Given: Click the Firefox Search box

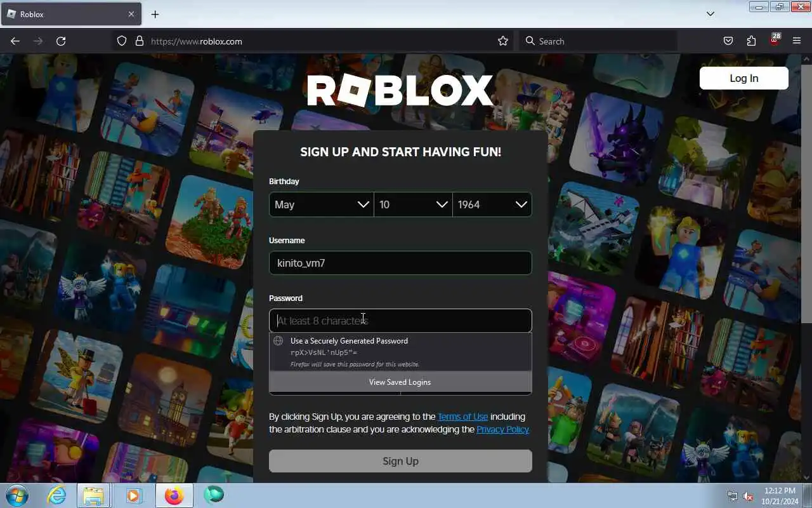Looking at the screenshot, I should click(x=598, y=41).
